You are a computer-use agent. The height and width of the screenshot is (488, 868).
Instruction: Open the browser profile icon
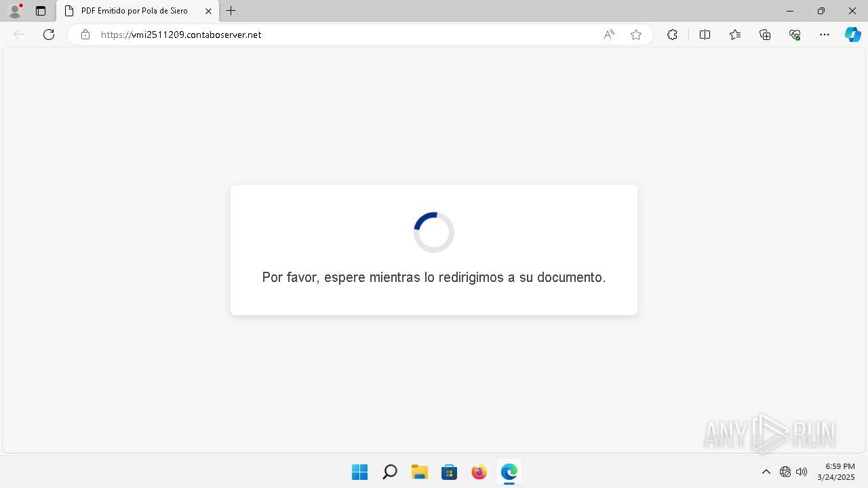point(15,11)
